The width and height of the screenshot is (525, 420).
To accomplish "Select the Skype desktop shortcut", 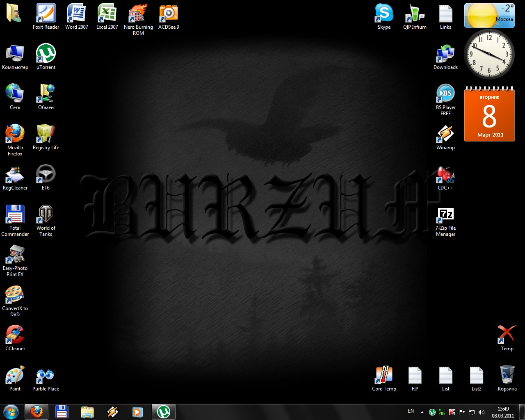I will [x=384, y=17].
